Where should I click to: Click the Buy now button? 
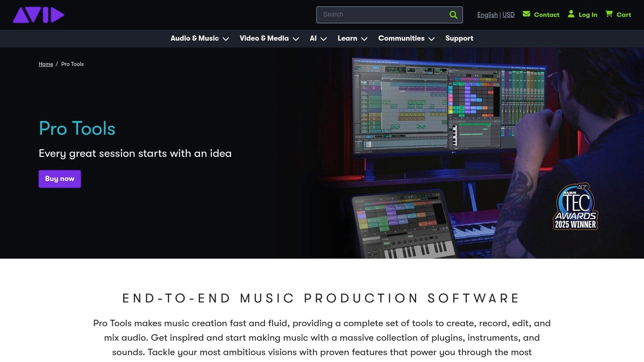[x=60, y=179]
